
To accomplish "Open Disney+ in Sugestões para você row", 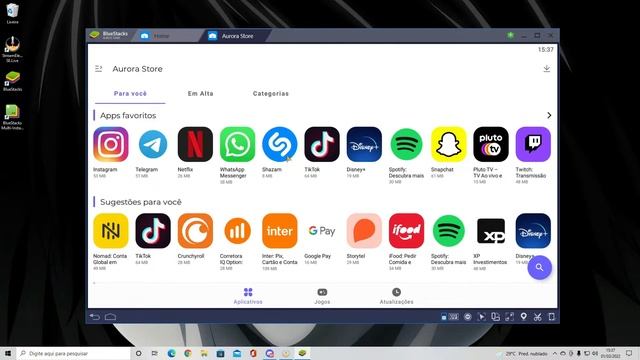I will click(x=533, y=231).
